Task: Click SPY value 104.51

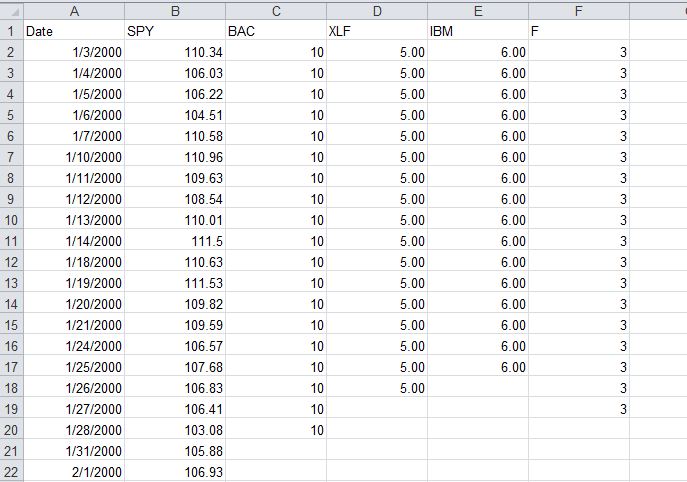Action: click(x=175, y=115)
